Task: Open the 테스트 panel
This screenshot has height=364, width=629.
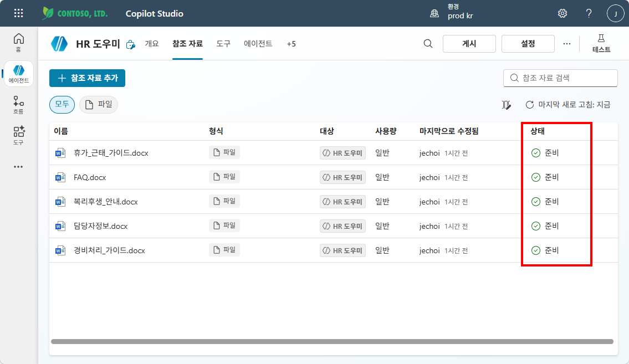Action: pyautogui.click(x=601, y=43)
